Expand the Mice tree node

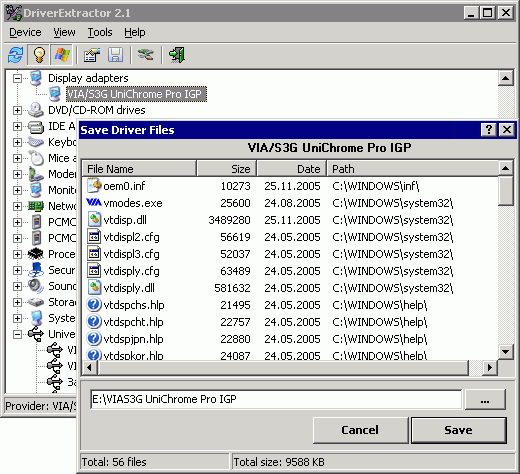click(x=17, y=158)
